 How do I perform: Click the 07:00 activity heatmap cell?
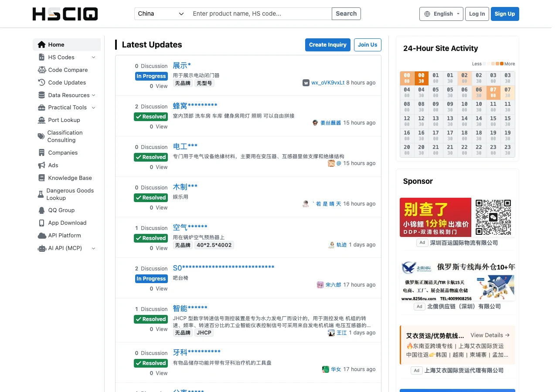[493, 92]
